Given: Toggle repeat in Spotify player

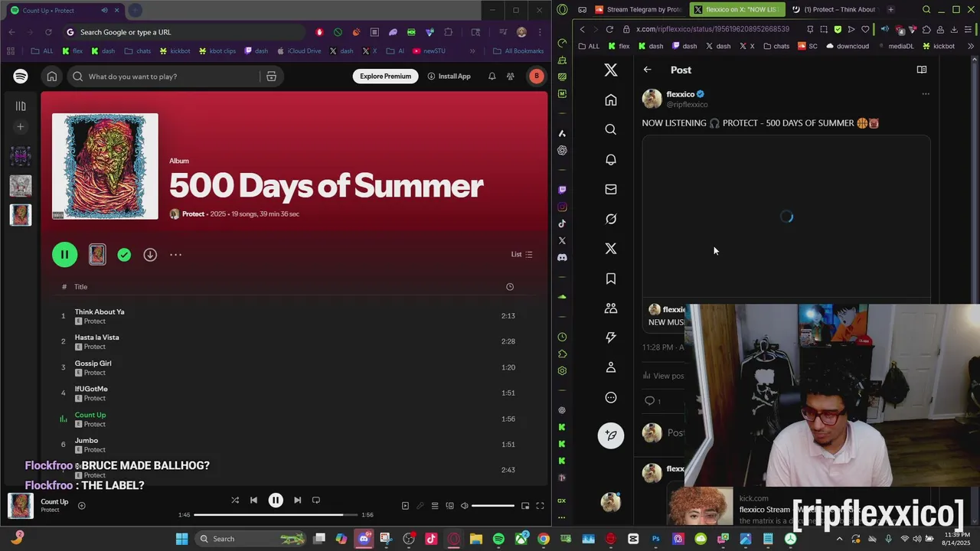Looking at the screenshot, I should [x=316, y=500].
